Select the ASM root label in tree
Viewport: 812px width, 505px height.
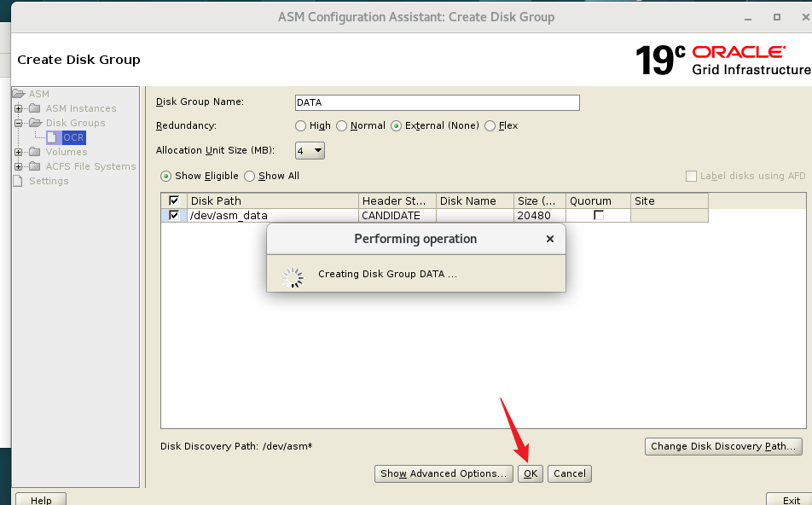[x=39, y=94]
